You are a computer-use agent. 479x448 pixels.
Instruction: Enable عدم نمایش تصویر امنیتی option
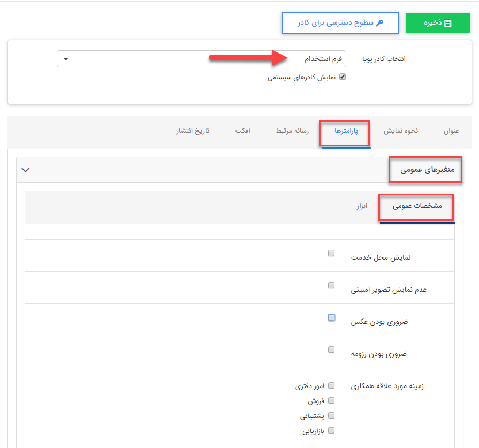(331, 285)
